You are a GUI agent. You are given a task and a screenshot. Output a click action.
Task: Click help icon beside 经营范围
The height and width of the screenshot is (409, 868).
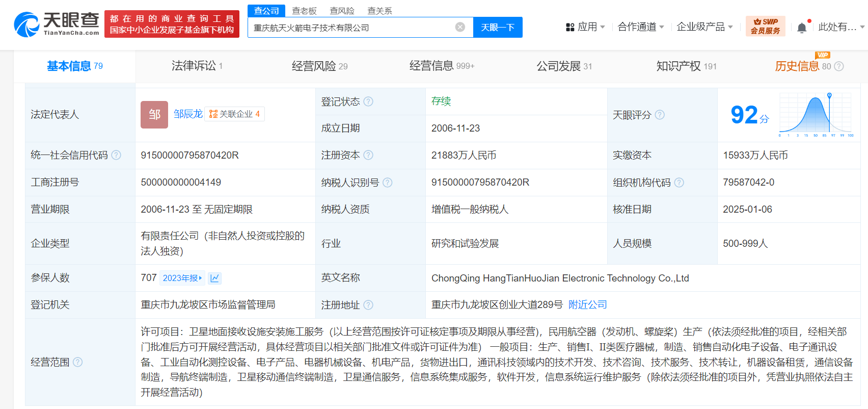[77, 362]
